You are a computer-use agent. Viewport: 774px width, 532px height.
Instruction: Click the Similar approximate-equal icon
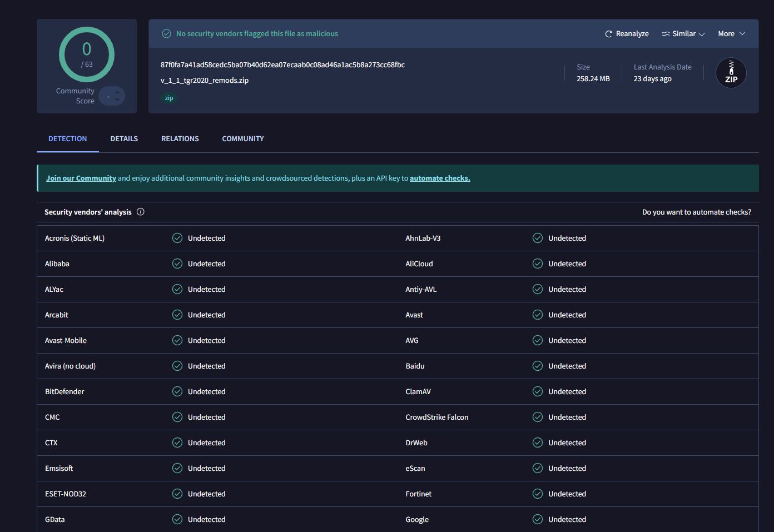coord(666,34)
